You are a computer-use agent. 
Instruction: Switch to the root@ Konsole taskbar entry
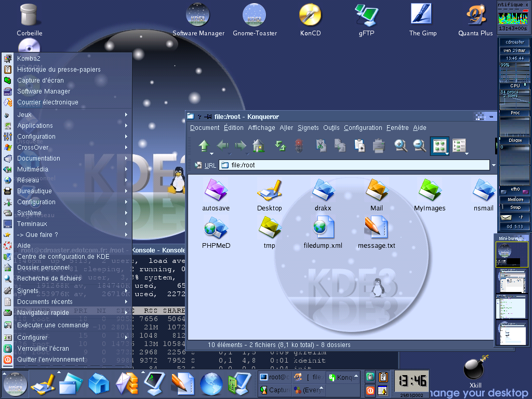275,377
